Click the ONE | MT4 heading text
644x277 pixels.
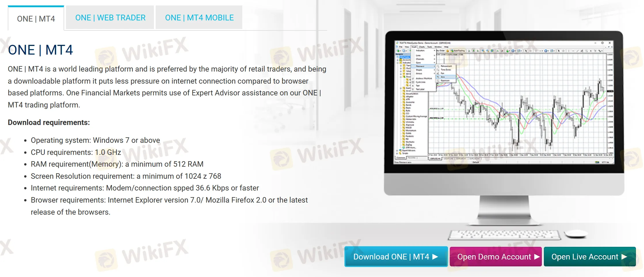click(x=41, y=50)
